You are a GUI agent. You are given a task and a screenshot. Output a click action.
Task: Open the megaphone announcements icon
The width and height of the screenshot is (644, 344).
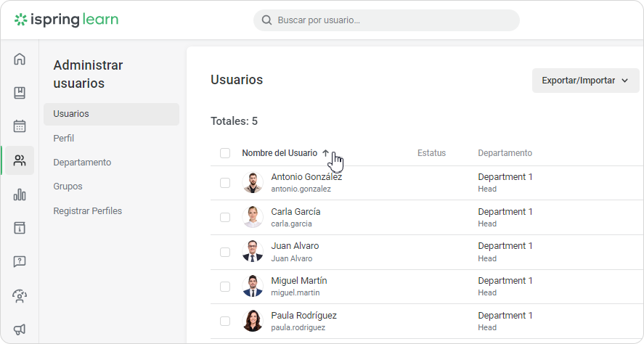[x=20, y=329]
